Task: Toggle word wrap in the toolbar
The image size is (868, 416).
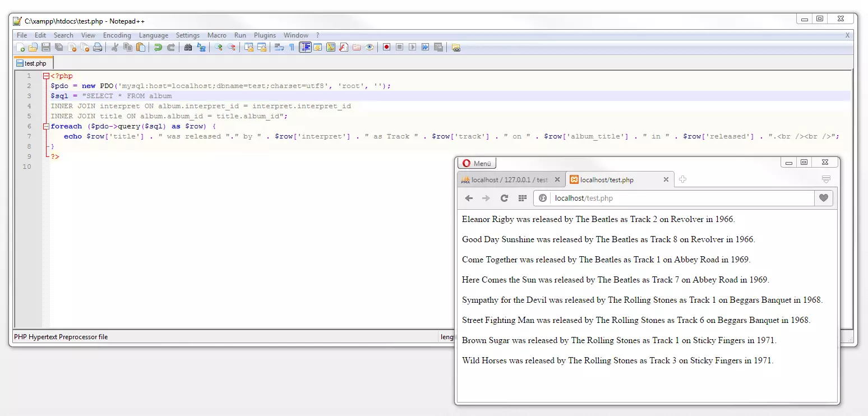Action: (279, 48)
